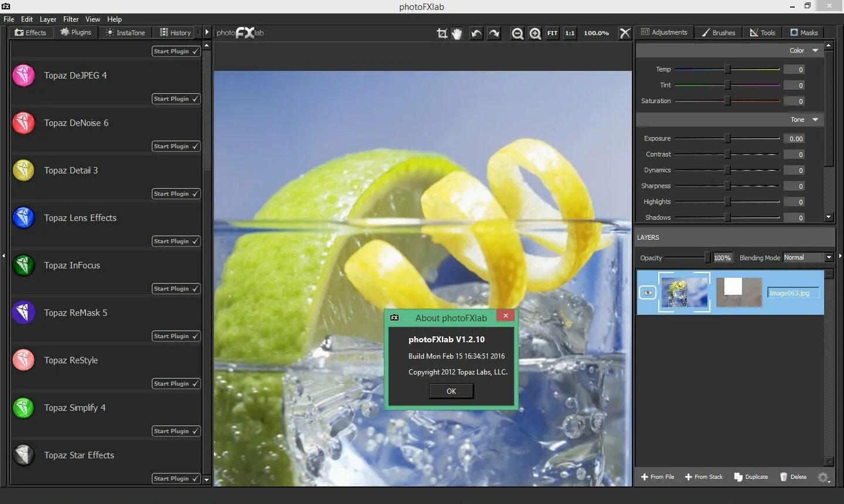The image size is (844, 504).
Task: Click the Topaz Lens Effects blue gem icon
Action: (23, 218)
